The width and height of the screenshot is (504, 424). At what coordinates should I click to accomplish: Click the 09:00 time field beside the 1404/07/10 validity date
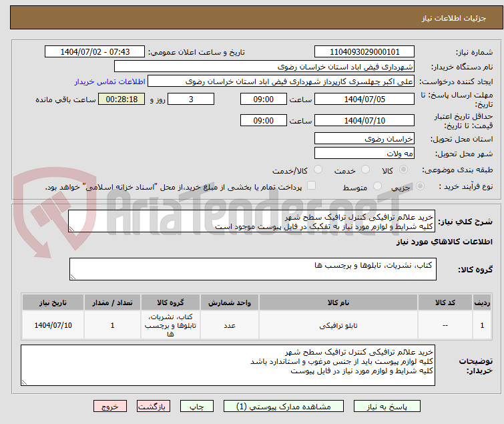pyautogui.click(x=264, y=120)
